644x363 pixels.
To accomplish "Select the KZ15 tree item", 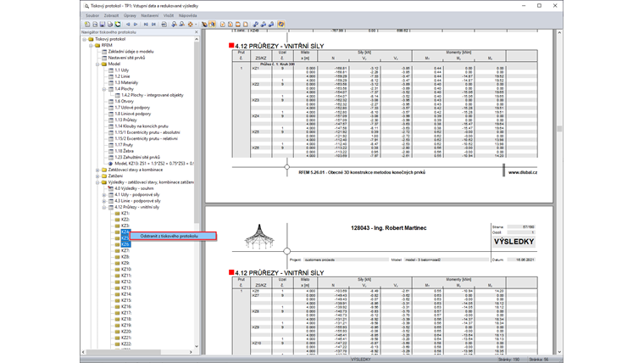I will (x=125, y=300).
